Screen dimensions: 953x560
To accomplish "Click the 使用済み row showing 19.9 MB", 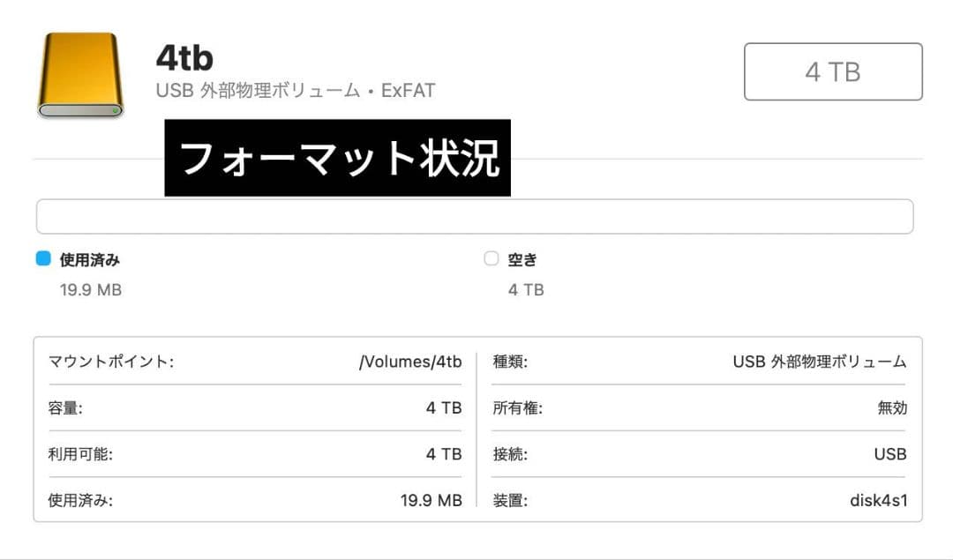I will (x=256, y=499).
